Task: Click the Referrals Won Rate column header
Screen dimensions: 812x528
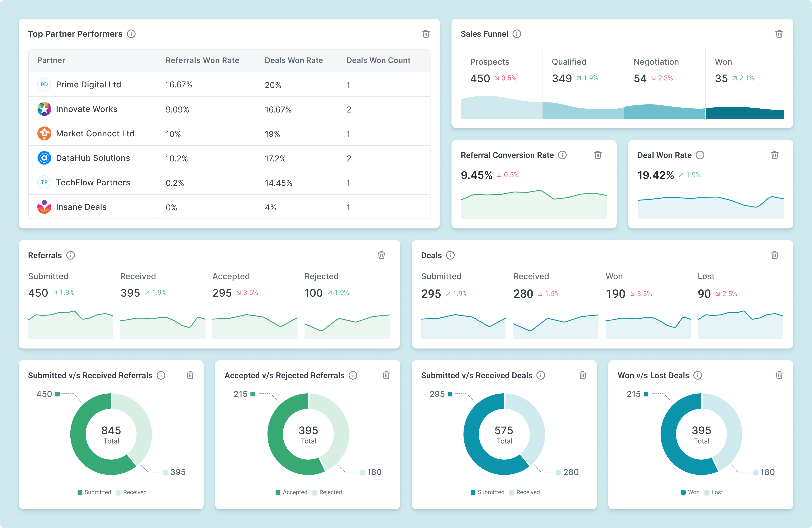Action: (x=202, y=60)
